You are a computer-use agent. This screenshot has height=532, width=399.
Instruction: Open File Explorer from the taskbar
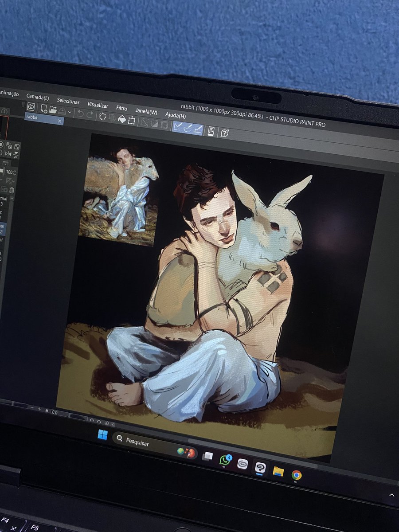point(278,471)
